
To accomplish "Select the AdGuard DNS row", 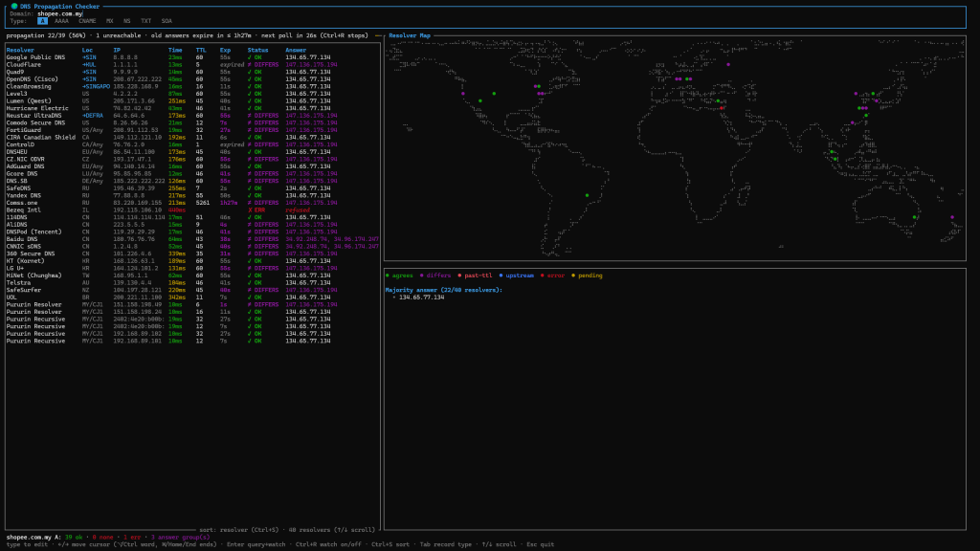I will tap(192, 166).
